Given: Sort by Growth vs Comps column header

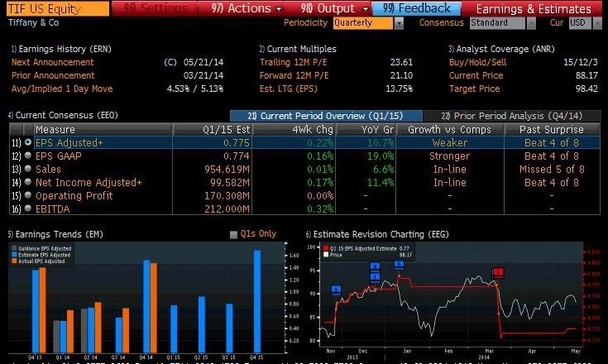Looking at the screenshot, I should pos(450,130).
